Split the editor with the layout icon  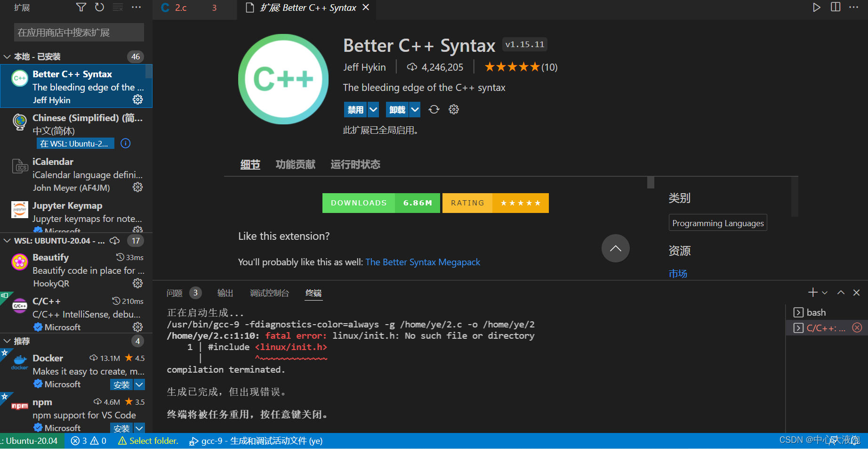click(x=836, y=7)
